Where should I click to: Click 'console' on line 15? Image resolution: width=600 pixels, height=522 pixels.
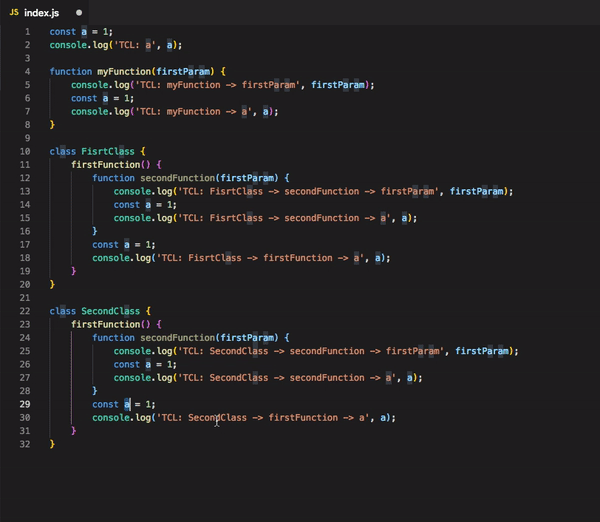(132, 218)
